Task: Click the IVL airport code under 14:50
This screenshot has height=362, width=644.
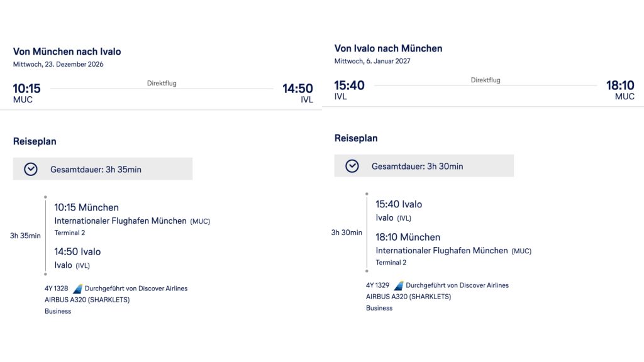Action: point(306,99)
